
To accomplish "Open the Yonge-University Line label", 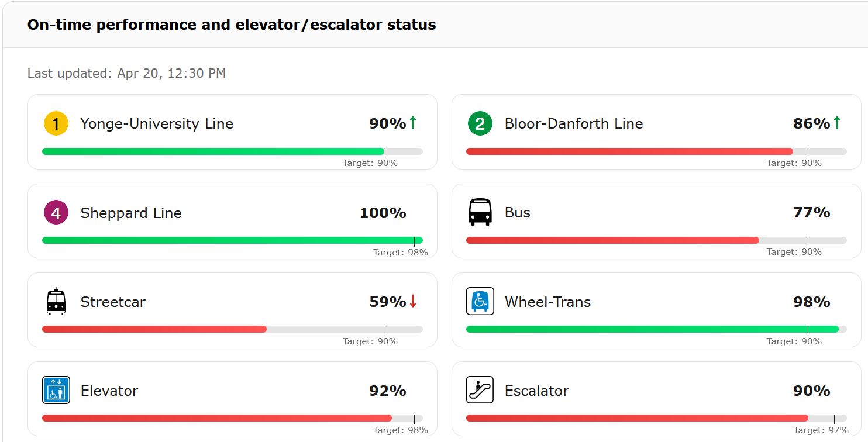I will 157,124.
